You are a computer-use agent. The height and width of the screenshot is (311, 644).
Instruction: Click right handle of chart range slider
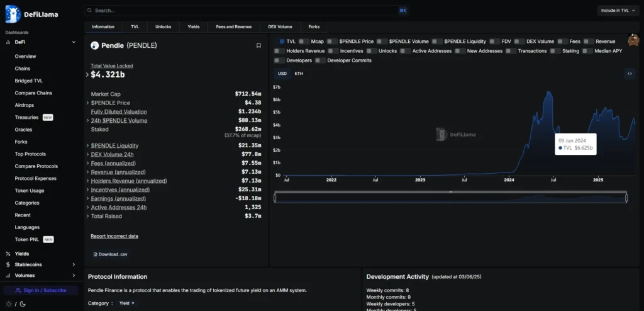tap(627, 198)
